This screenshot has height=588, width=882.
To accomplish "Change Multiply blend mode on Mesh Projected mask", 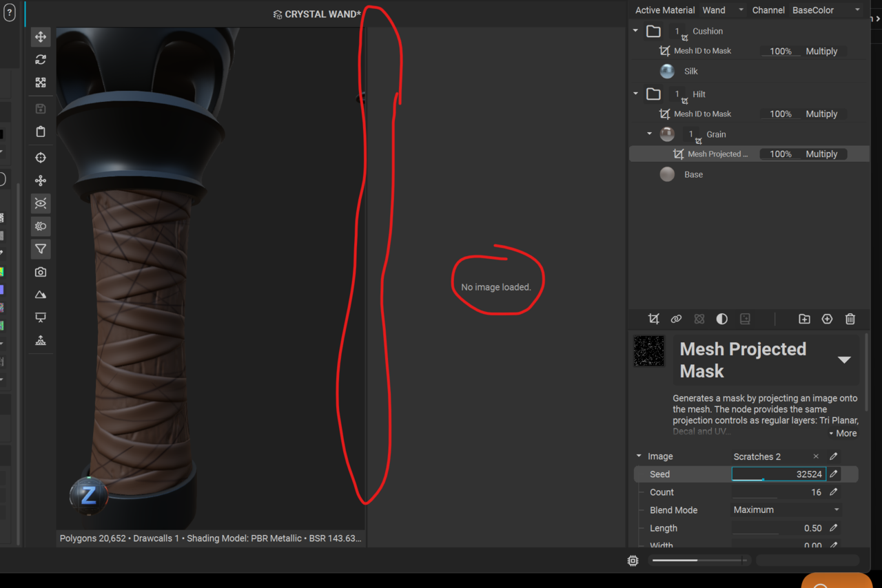I will pos(821,154).
